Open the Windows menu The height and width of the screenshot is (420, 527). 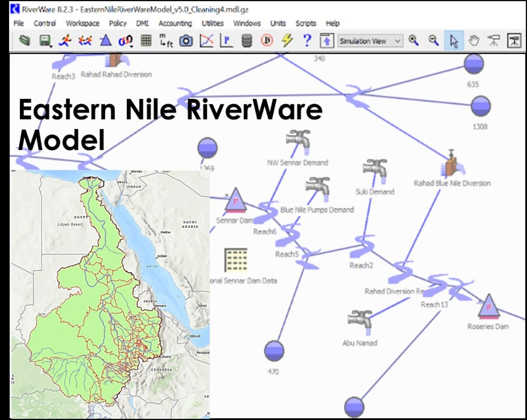pos(247,23)
